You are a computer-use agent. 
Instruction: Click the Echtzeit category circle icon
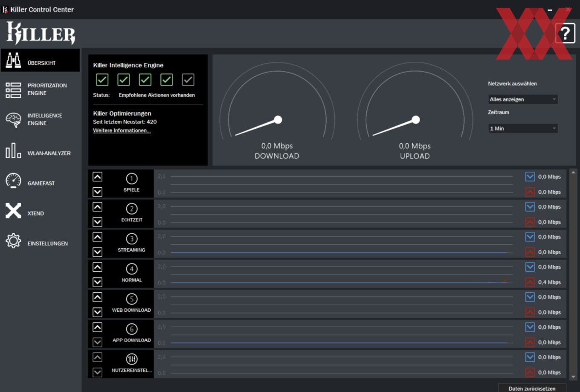131,209
